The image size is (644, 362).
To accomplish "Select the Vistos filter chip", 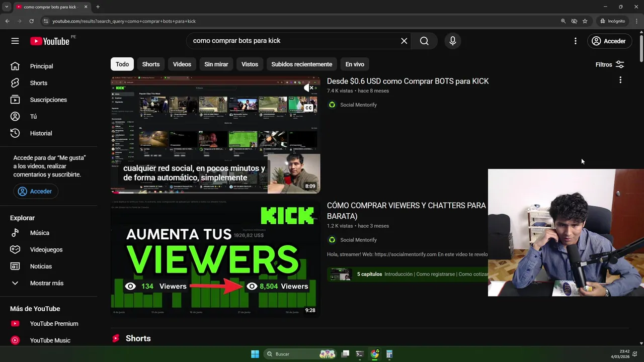I will (x=250, y=64).
